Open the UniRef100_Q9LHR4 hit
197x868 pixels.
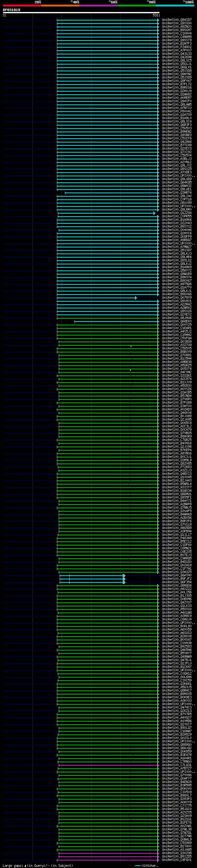(x=176, y=257)
